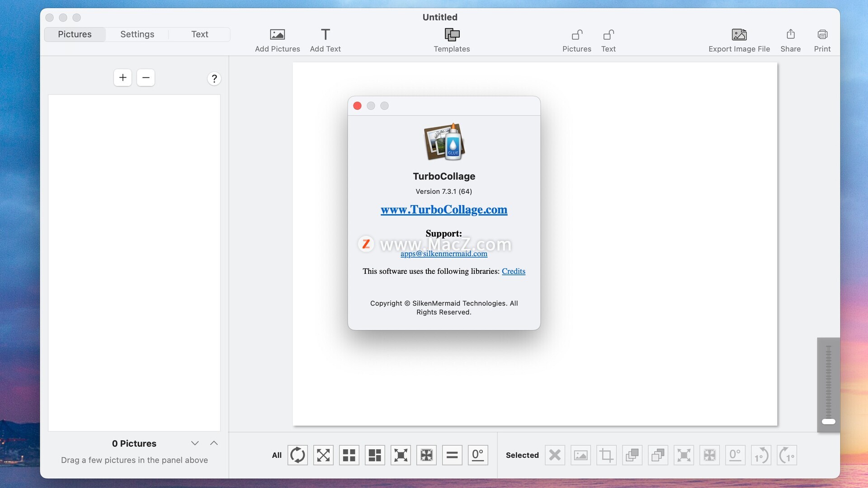Click send to back icon in Selected
This screenshot has width=868, height=488.
[x=658, y=455]
